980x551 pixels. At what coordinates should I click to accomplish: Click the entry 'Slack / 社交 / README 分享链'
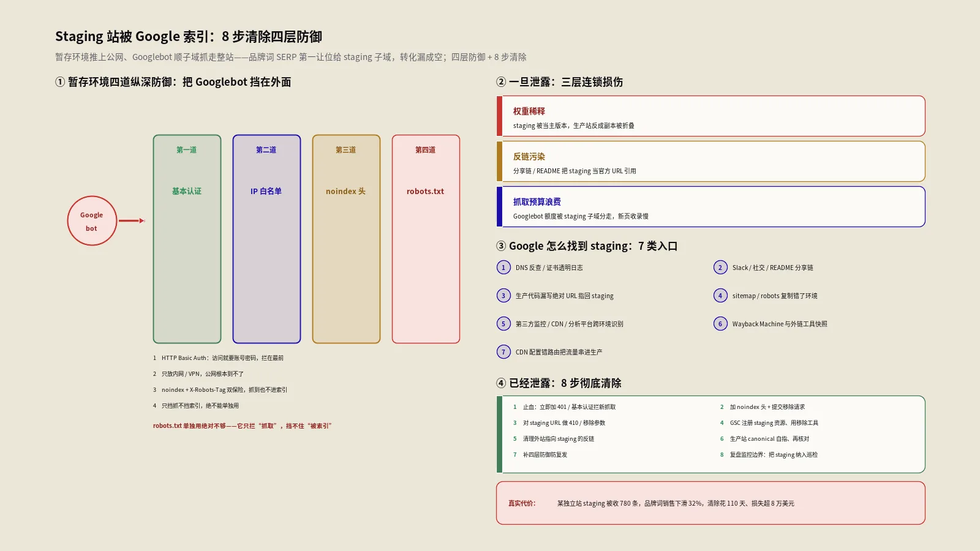773,268
